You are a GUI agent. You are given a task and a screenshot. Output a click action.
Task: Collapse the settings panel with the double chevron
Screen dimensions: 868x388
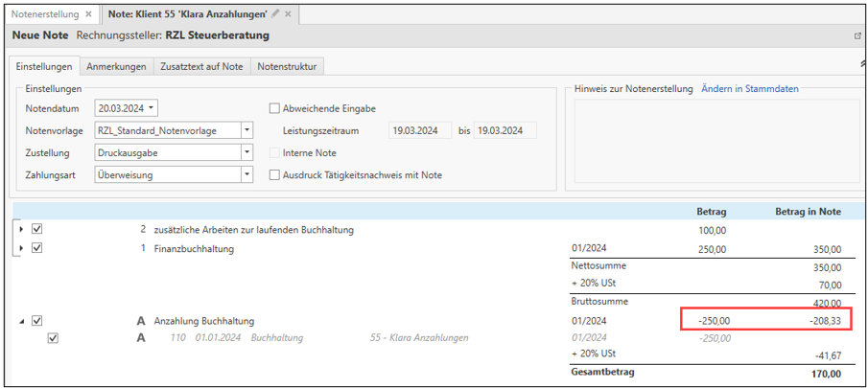pos(864,63)
